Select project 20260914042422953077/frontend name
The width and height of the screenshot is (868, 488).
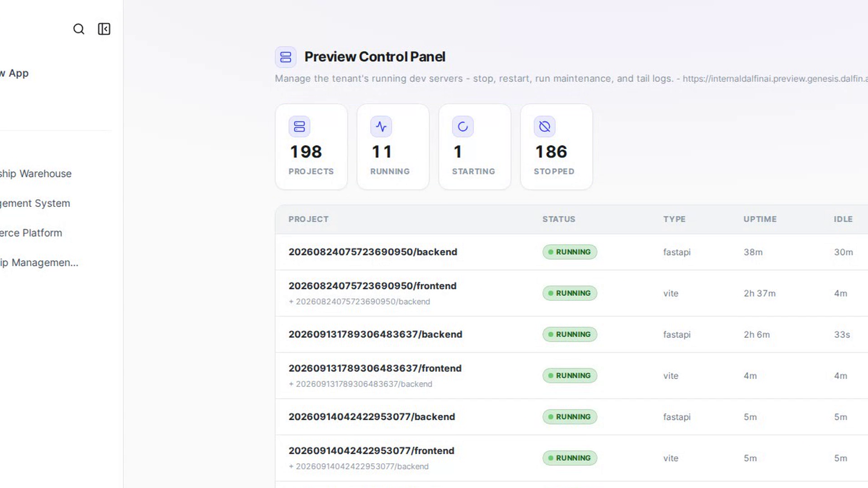pos(371,450)
